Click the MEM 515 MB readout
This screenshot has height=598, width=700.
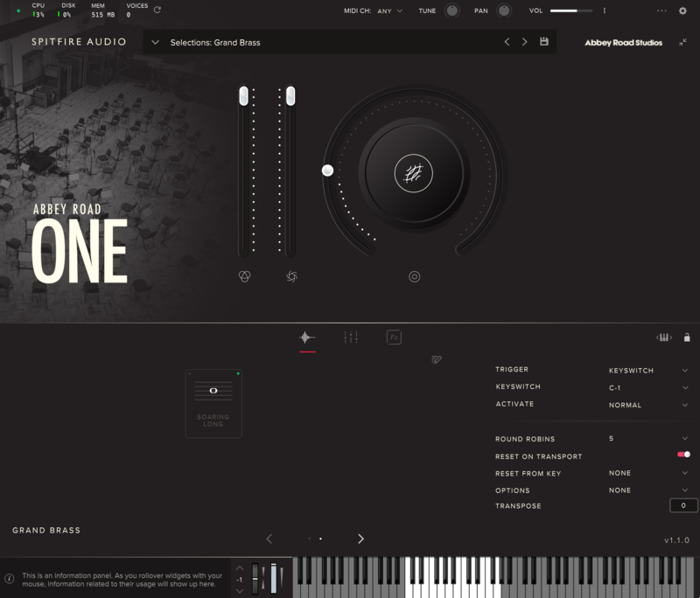pos(102,10)
